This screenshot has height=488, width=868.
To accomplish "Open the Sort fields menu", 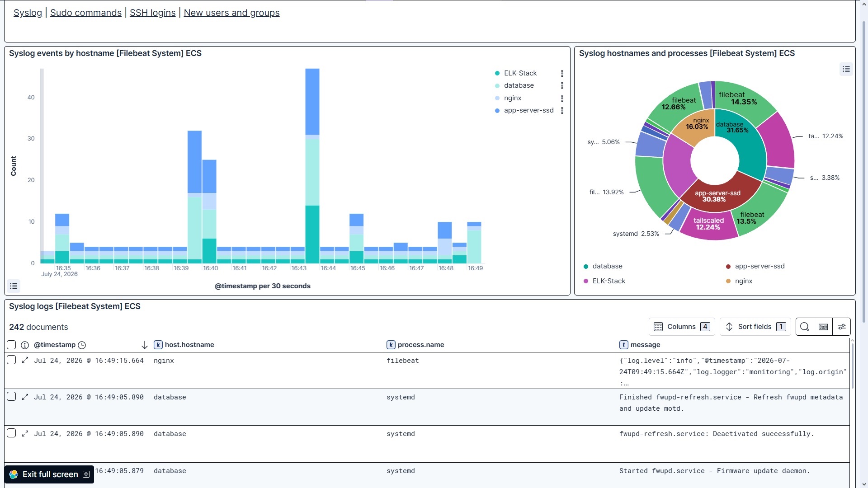I will click(x=755, y=327).
